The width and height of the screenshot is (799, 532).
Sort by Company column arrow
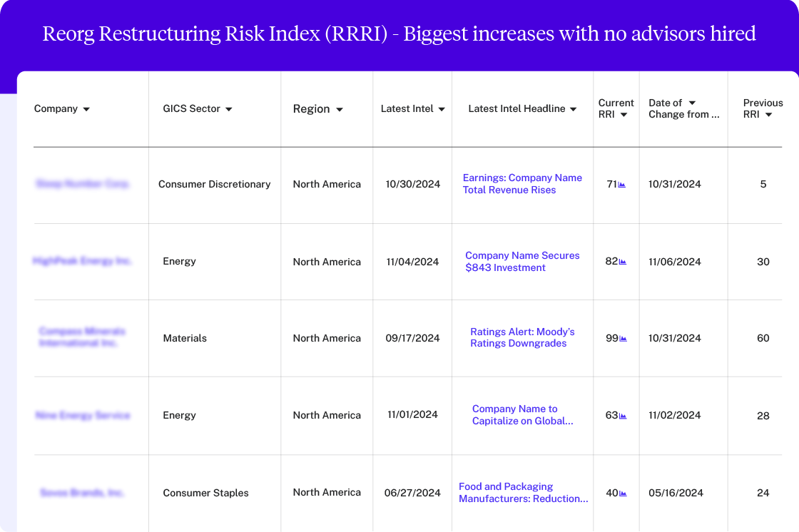(86, 109)
